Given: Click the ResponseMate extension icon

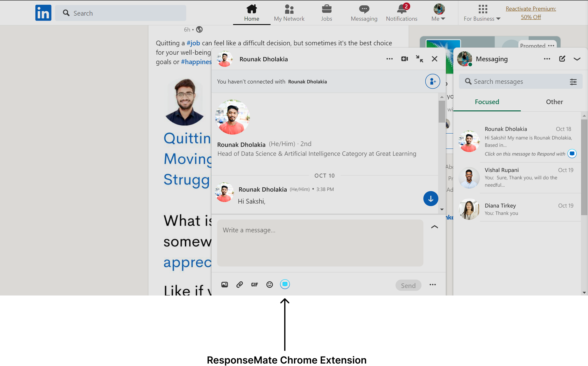Looking at the screenshot, I should (285, 284).
